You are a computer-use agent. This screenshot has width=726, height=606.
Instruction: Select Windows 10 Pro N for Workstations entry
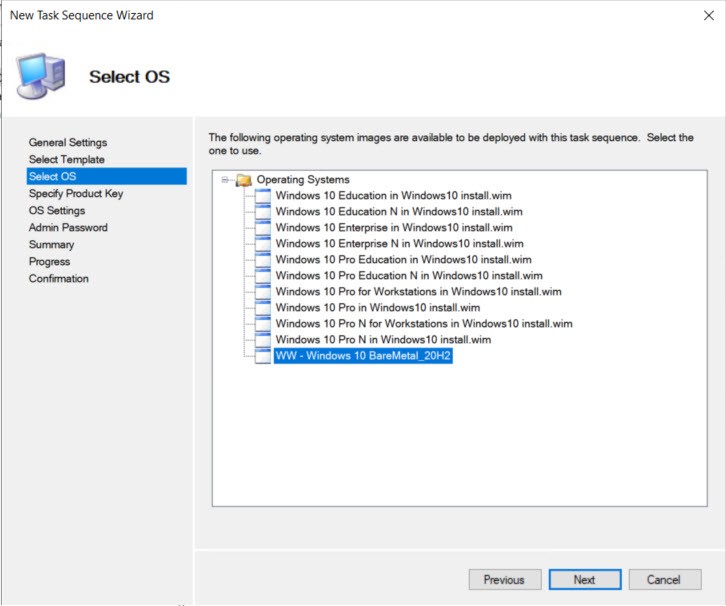coord(424,324)
